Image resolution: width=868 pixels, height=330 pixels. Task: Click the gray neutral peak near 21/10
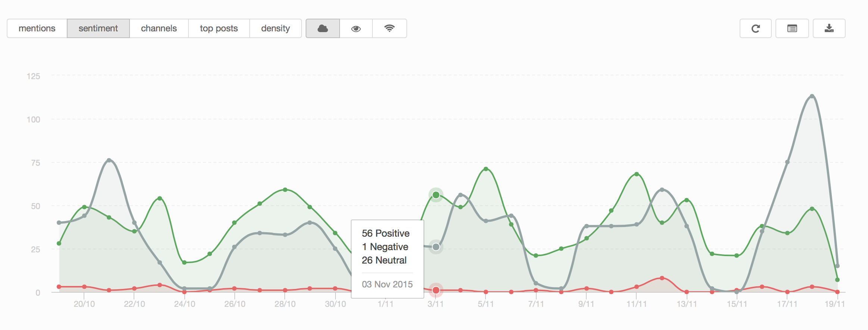[x=109, y=161]
